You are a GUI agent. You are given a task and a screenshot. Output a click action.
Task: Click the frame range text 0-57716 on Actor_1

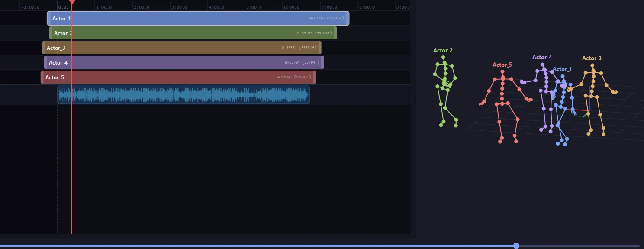326,19
